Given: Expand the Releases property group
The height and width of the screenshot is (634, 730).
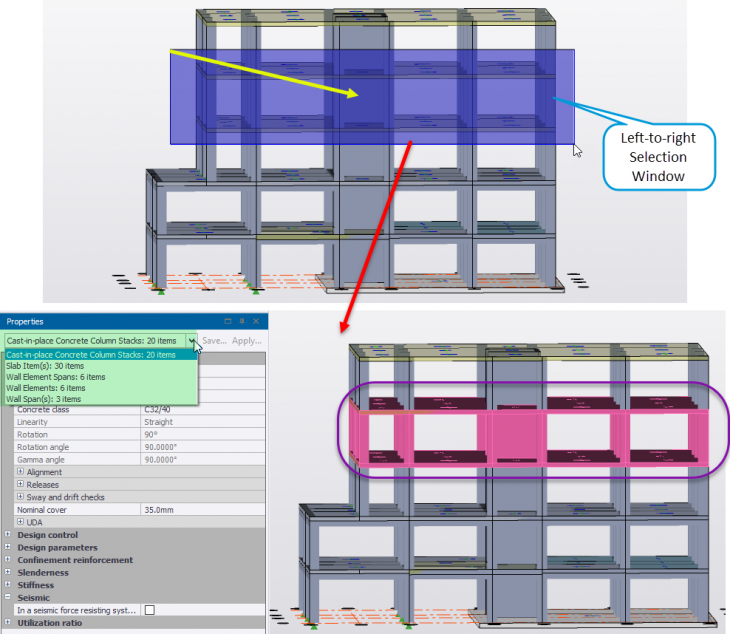Looking at the screenshot, I should click(21, 485).
